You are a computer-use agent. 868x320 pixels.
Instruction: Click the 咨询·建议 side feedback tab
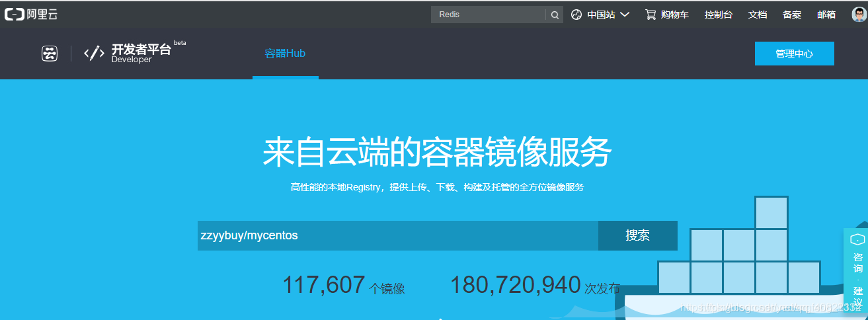[856, 270]
